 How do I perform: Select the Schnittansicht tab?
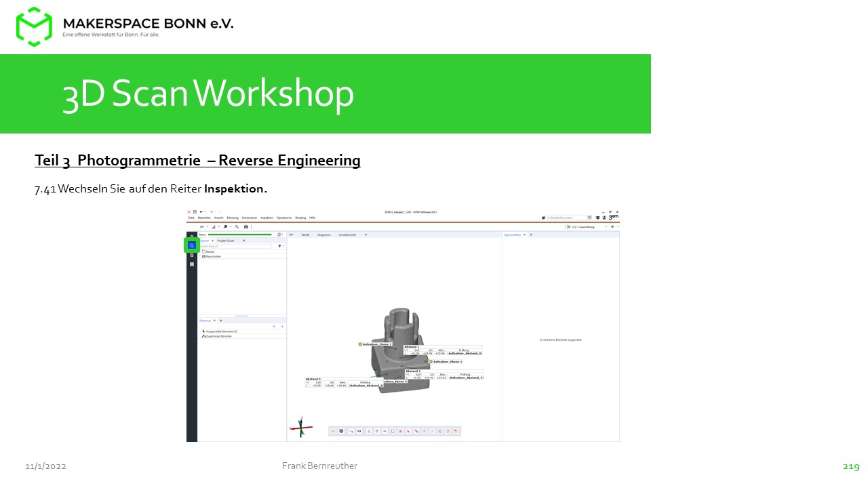(347, 235)
